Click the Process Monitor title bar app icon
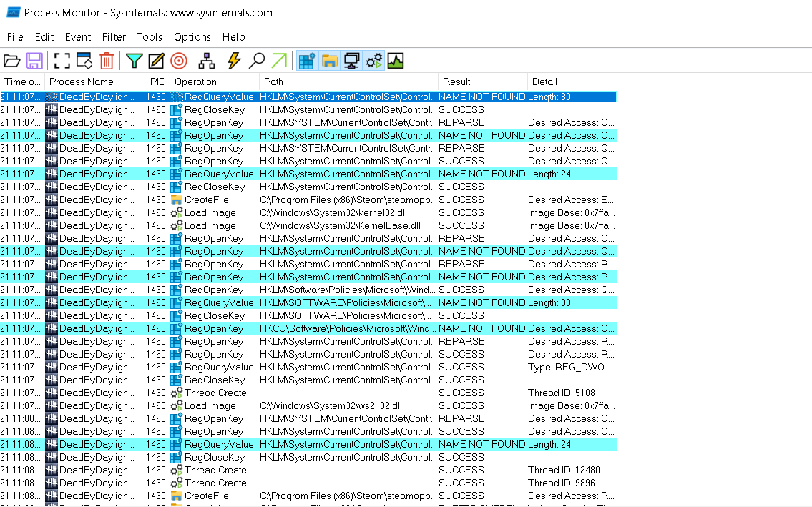 click(14, 12)
